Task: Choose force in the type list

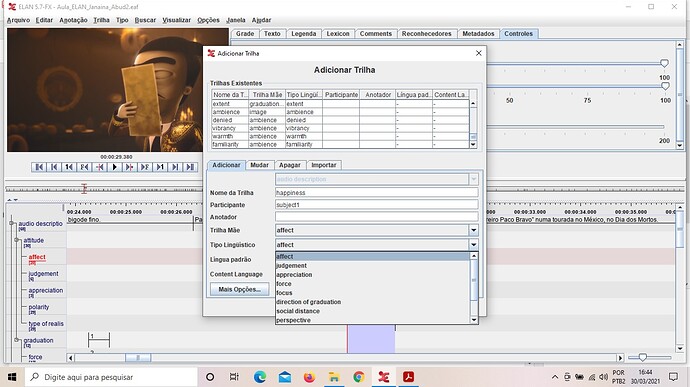Action: [372, 284]
